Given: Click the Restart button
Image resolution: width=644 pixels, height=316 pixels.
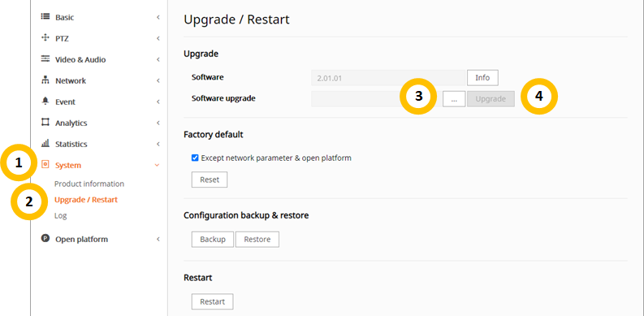Looking at the screenshot, I should 212,301.
